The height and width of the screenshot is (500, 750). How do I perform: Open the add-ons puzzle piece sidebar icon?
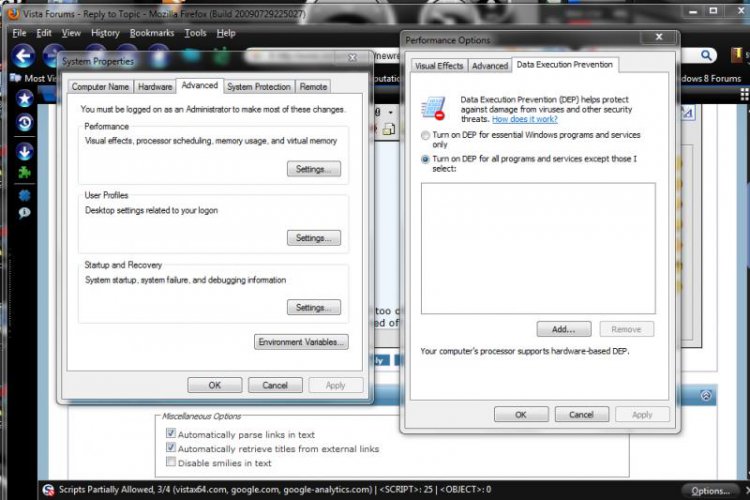24,172
